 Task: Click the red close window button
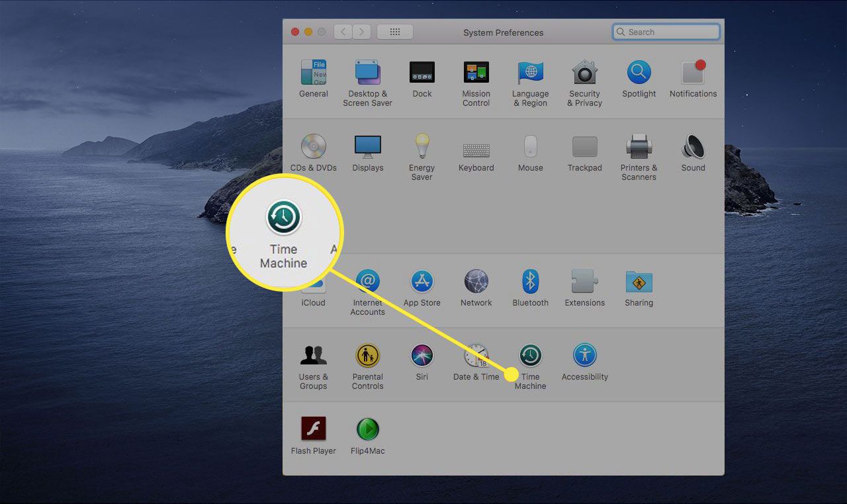[296, 32]
